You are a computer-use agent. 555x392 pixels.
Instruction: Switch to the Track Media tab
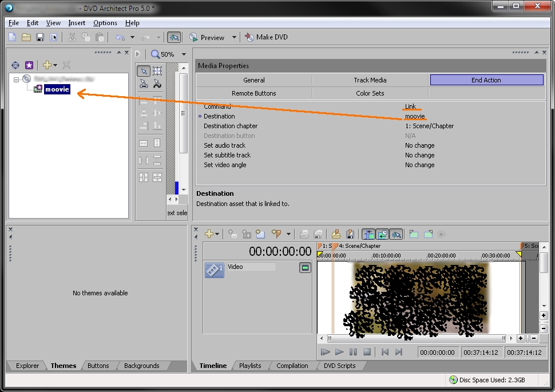(370, 80)
